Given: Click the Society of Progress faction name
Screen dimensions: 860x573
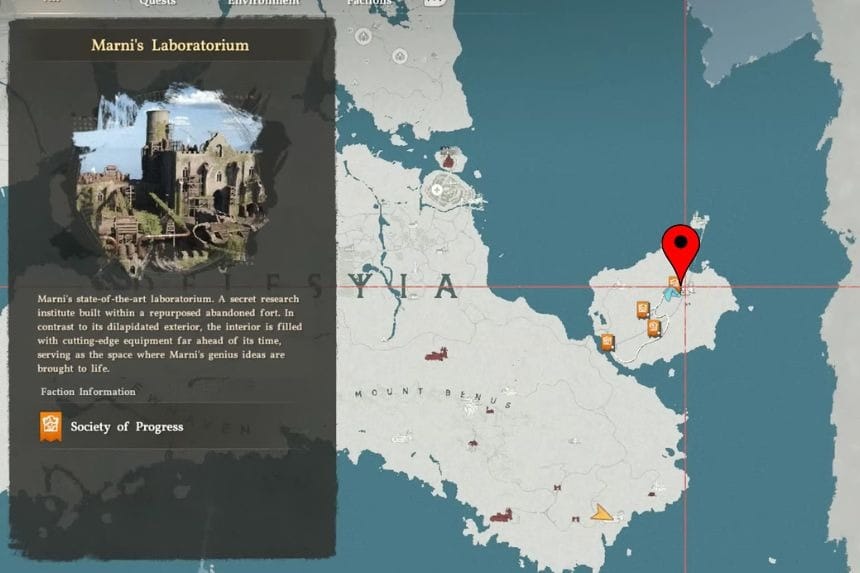Looking at the screenshot, I should 126,427.
